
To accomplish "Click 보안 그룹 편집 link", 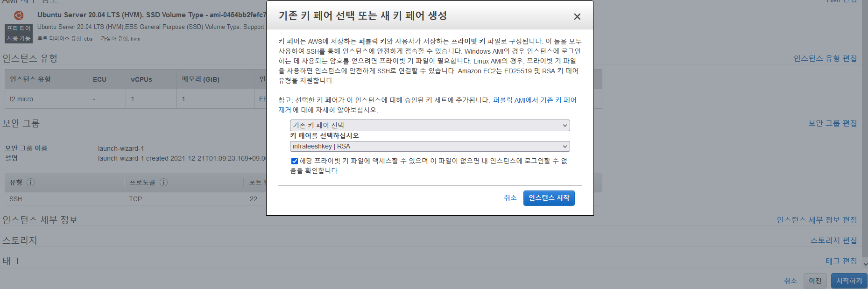I will tap(833, 123).
